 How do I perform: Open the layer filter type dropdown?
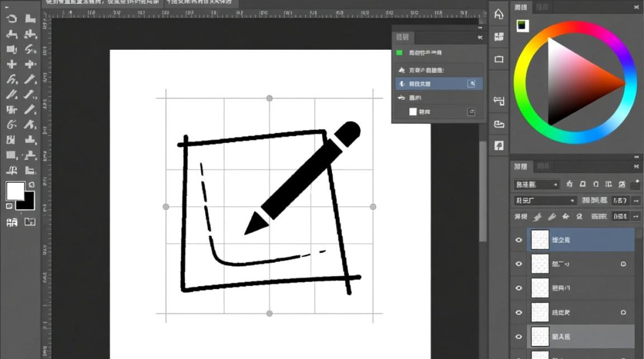point(537,184)
